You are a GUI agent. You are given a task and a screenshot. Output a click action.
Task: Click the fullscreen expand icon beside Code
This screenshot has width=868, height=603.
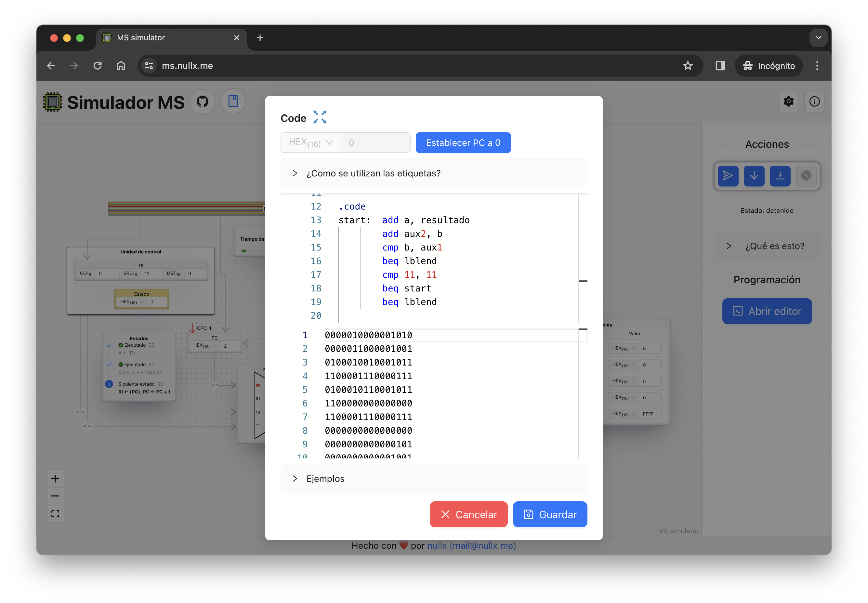tap(320, 117)
